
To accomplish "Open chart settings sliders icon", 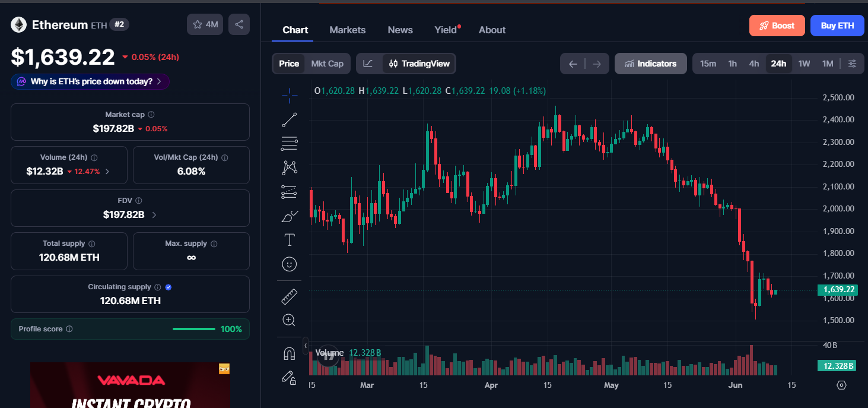I will [853, 64].
